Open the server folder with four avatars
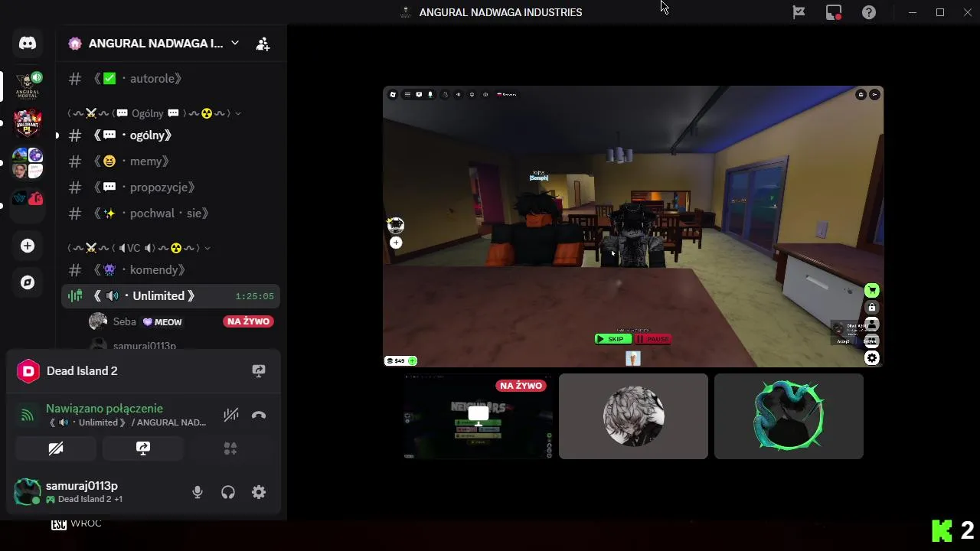 28,163
